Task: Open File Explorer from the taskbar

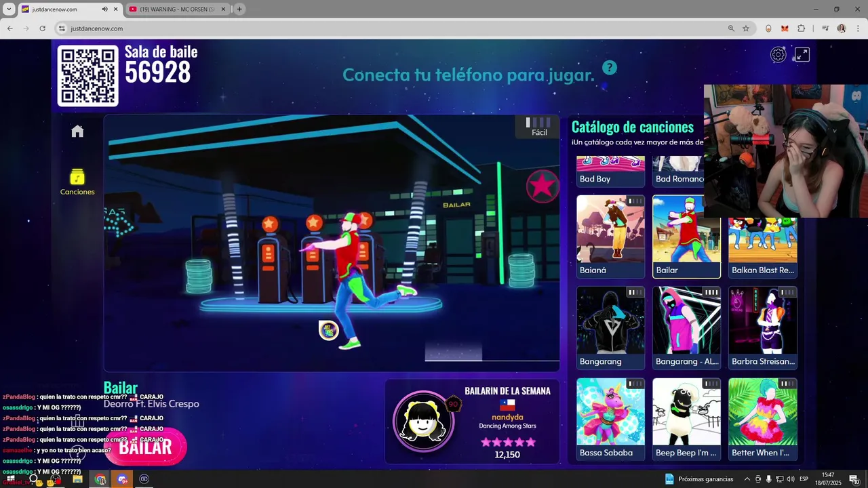Action: click(x=77, y=479)
